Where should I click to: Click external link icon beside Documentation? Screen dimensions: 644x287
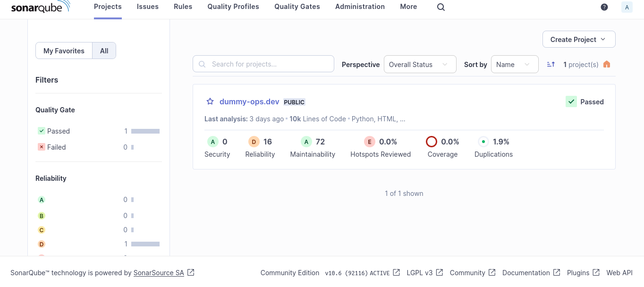tap(557, 272)
